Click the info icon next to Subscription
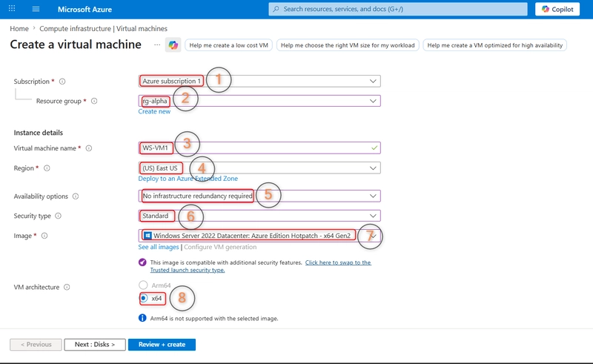The width and height of the screenshot is (593, 364). click(62, 82)
